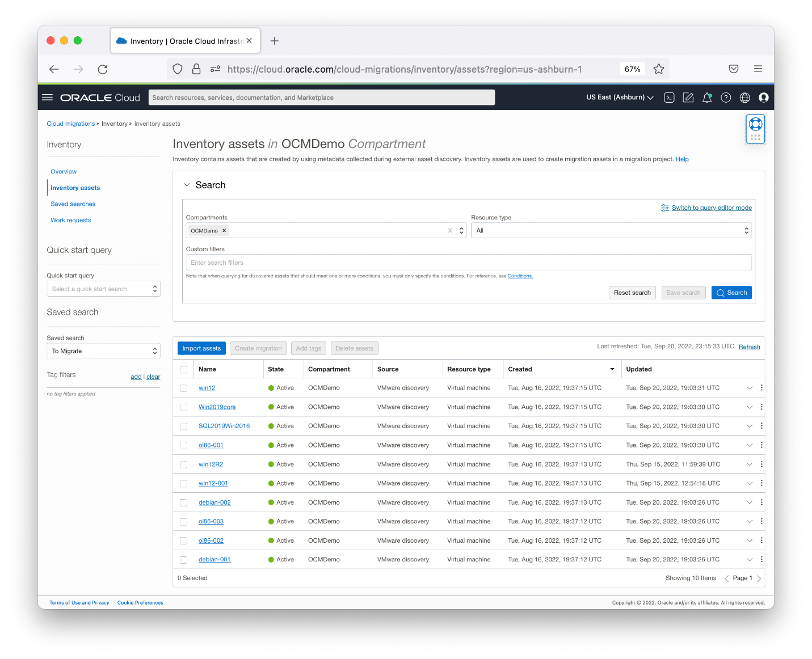Tick the SQL2019Win2016 row checkbox
Image resolution: width=812 pixels, height=659 pixels.
tap(183, 426)
